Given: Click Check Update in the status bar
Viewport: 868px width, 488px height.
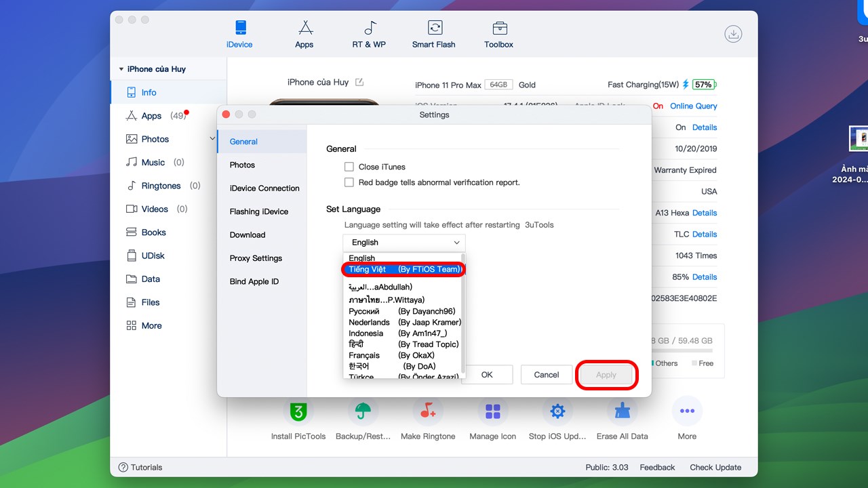Looking at the screenshot, I should tap(715, 468).
